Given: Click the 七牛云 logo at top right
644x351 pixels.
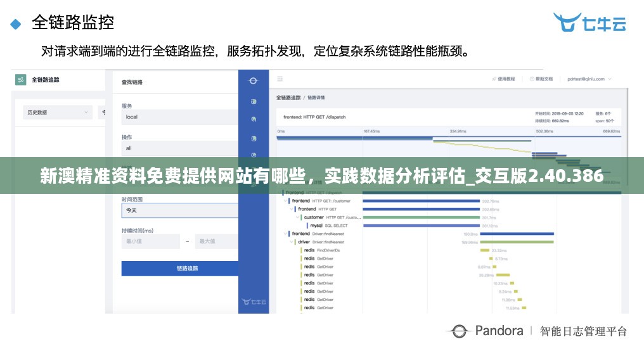Looking at the screenshot, I should [x=589, y=23].
